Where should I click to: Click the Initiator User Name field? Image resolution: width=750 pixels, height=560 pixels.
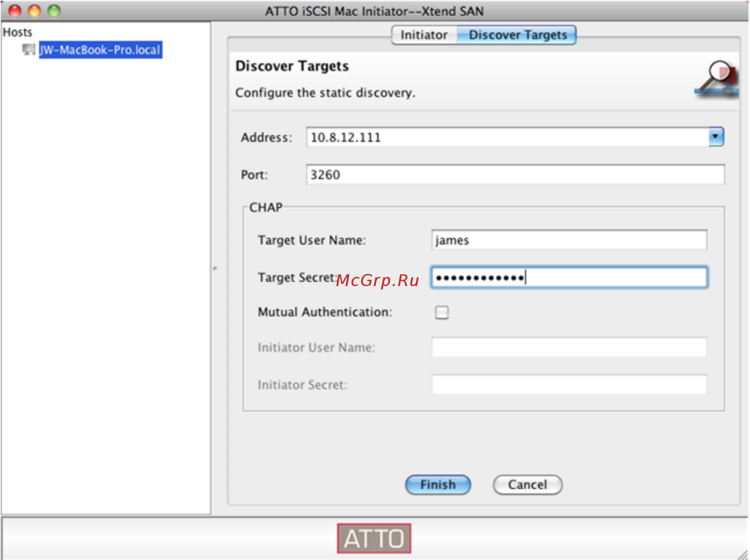click(569, 347)
